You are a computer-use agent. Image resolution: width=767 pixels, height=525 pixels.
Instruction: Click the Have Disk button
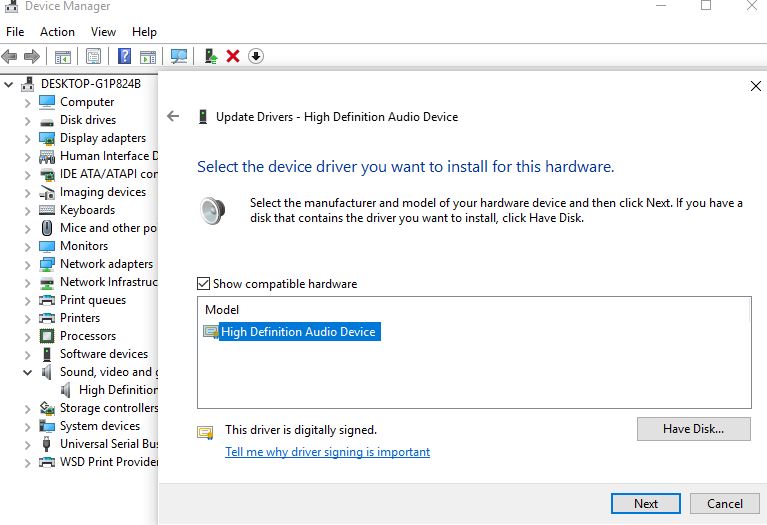tap(693, 429)
